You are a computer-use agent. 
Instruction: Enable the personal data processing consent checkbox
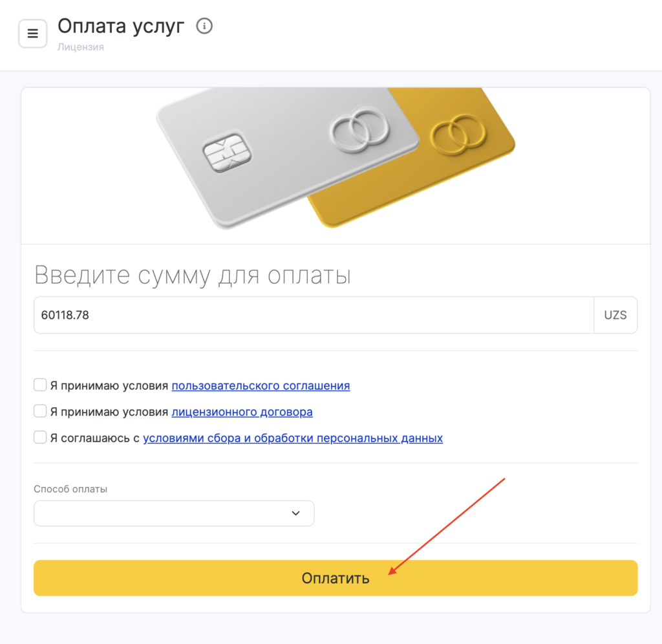(x=40, y=438)
